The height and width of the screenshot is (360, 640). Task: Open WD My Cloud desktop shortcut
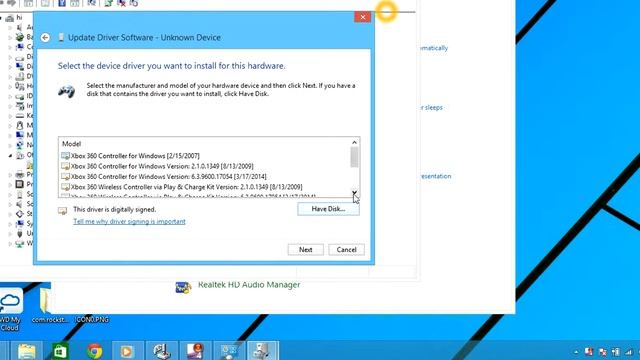(11, 309)
